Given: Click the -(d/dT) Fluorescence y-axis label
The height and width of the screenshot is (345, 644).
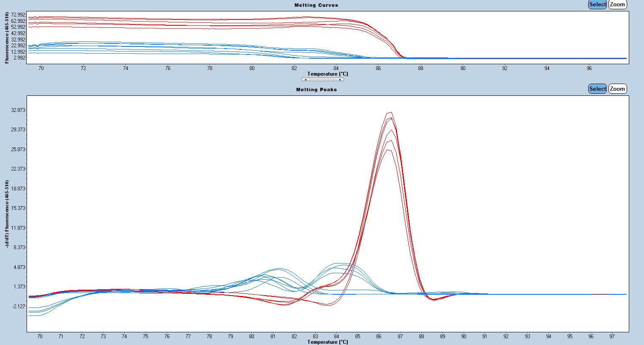Looking at the screenshot, I should [x=7, y=213].
